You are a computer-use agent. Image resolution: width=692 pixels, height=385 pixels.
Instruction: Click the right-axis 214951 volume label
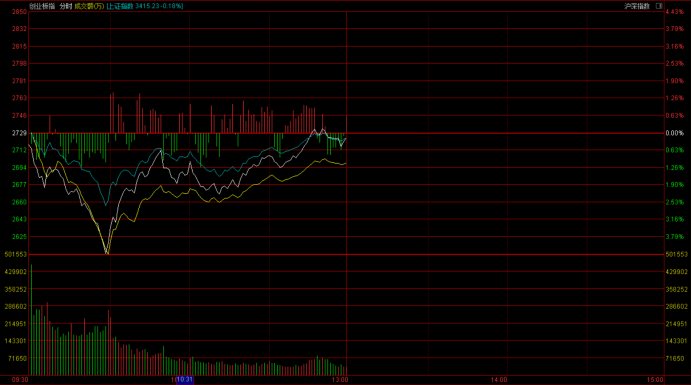click(x=677, y=324)
